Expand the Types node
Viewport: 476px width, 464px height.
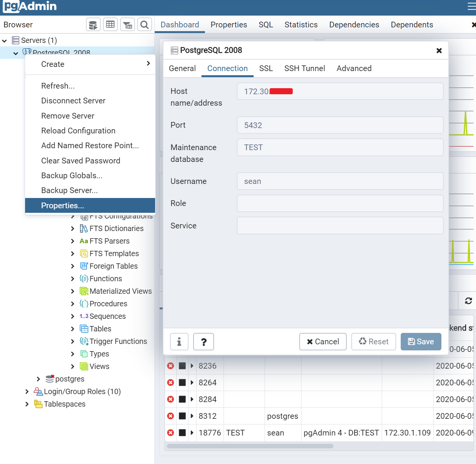coord(73,354)
